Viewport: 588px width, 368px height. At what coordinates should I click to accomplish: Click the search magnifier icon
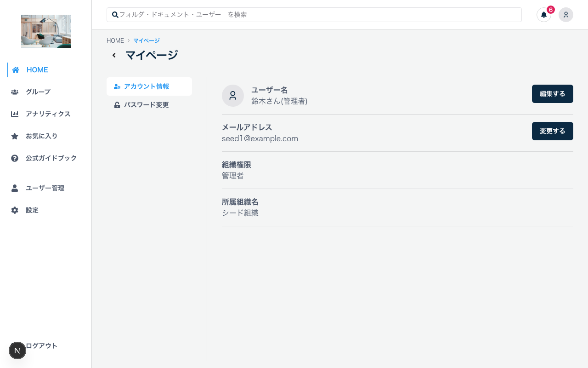[115, 15]
